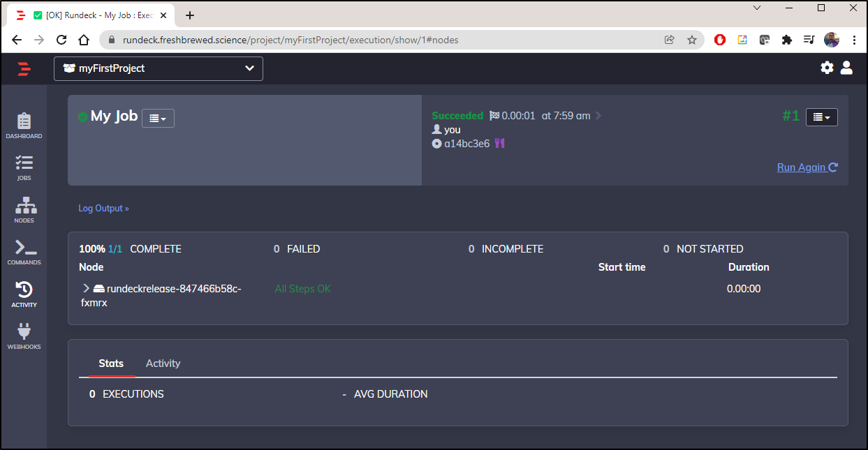Click the Duration column header

tap(749, 267)
